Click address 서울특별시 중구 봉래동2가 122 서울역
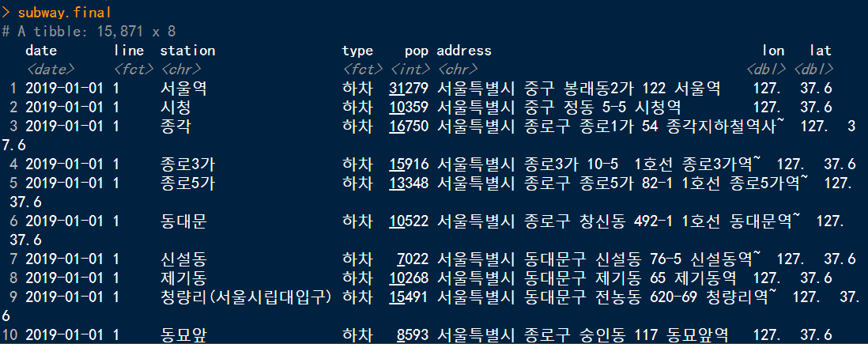This screenshot has width=868, height=344. point(579,88)
